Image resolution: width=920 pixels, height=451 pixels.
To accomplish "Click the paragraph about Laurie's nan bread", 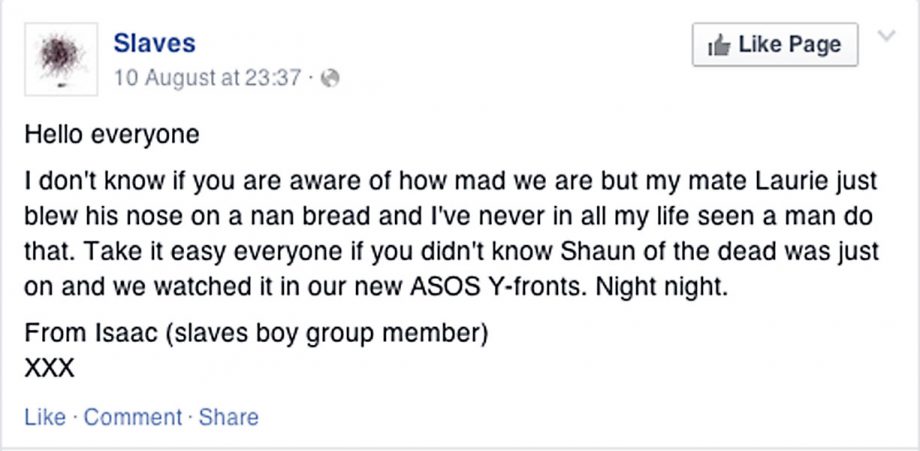I will coord(452,234).
